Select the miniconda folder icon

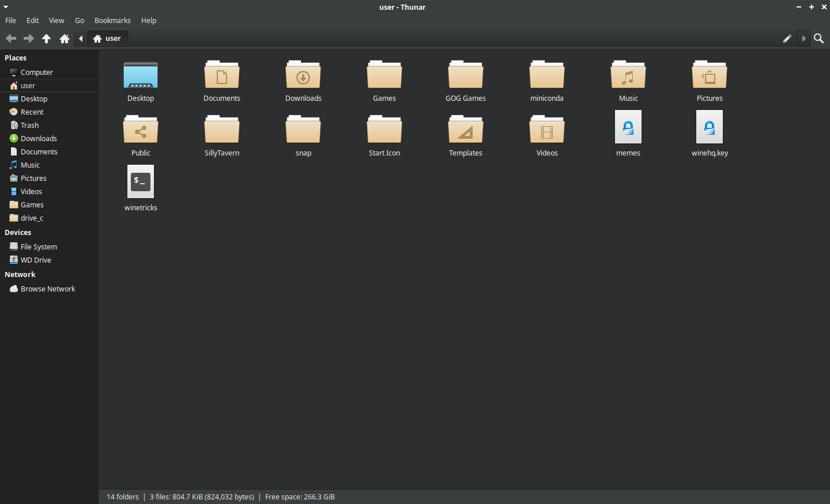pos(547,75)
